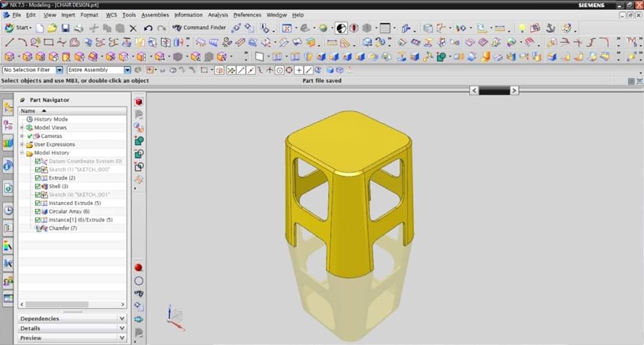Save the part with floppy disk icon

click(x=66, y=28)
